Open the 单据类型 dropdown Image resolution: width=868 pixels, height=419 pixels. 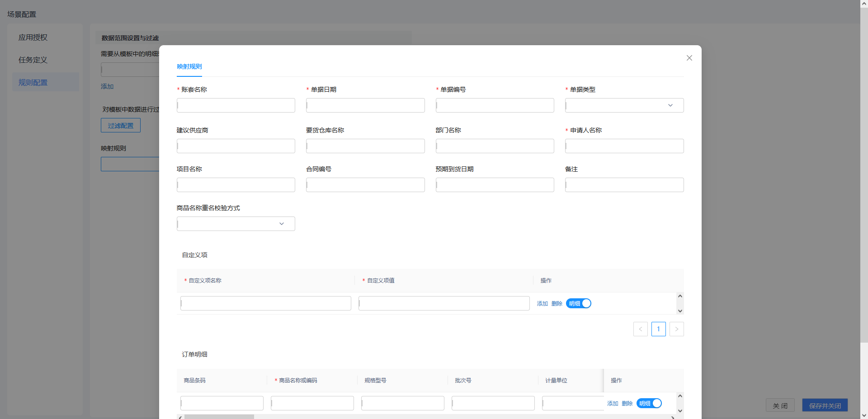pyautogui.click(x=624, y=105)
